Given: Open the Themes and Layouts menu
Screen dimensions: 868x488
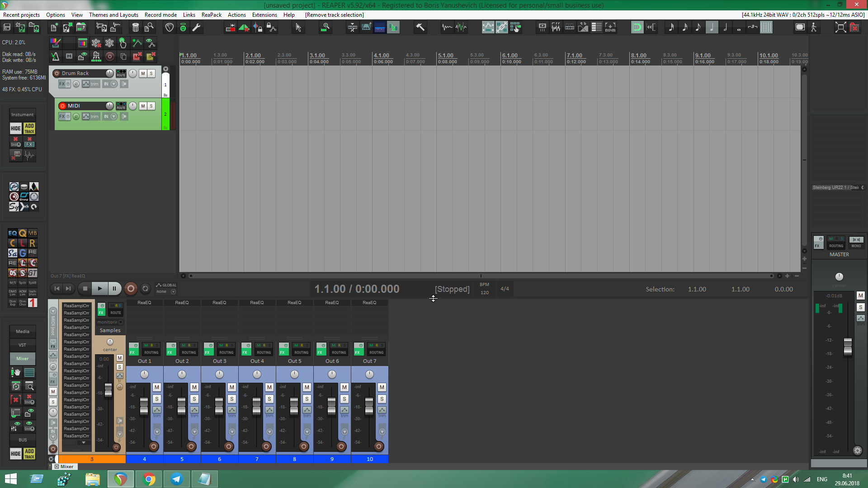Looking at the screenshot, I should (113, 15).
